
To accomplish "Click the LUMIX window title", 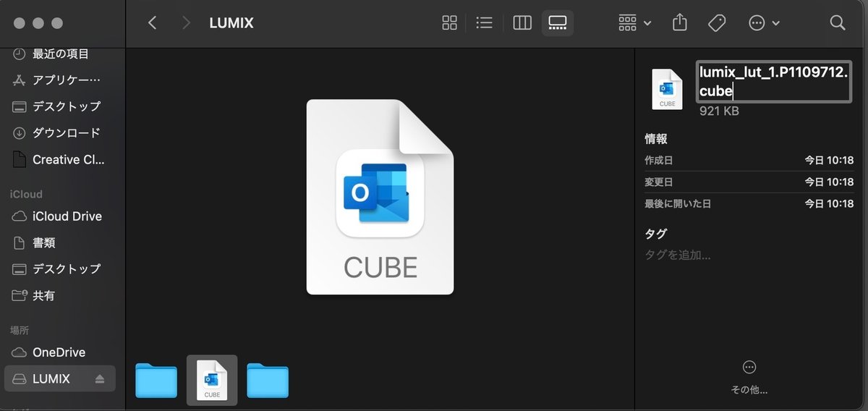I will pyautogui.click(x=231, y=23).
